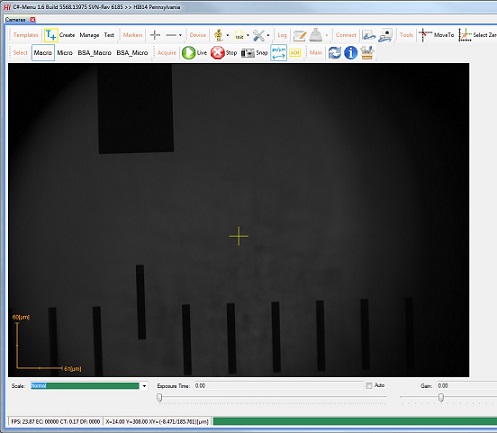Stop acquisition with the red X icon
This screenshot has width=497, height=433.
[x=217, y=53]
